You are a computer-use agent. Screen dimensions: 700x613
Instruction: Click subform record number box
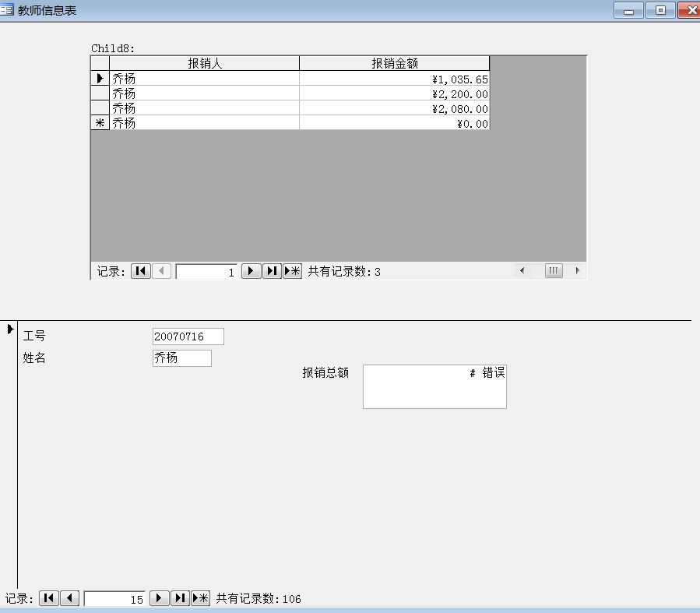coord(206,272)
